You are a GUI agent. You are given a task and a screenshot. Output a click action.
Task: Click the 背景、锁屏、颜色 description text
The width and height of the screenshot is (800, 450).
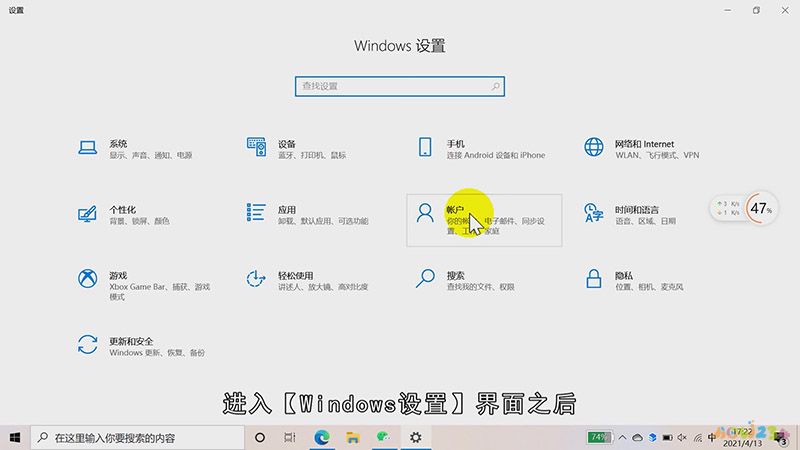point(139,221)
